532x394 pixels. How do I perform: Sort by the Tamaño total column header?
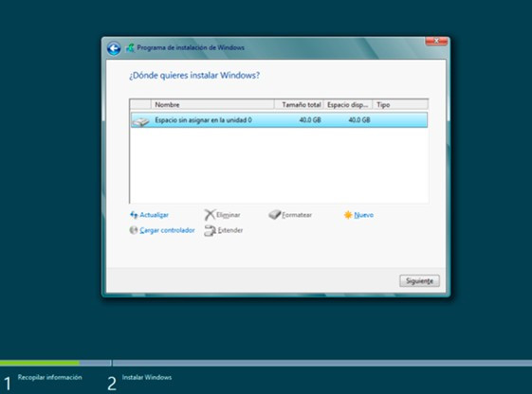[299, 105]
